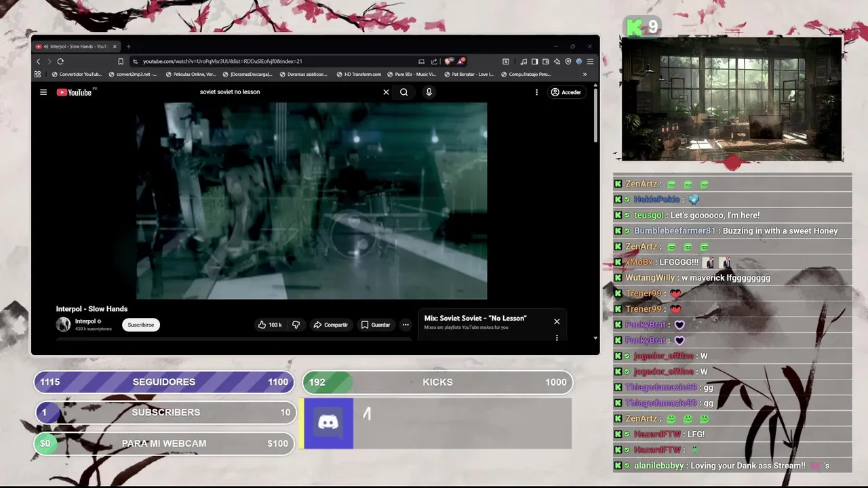Click the Compartir share button
Viewport: 868px width, 488px height.
pos(330,325)
